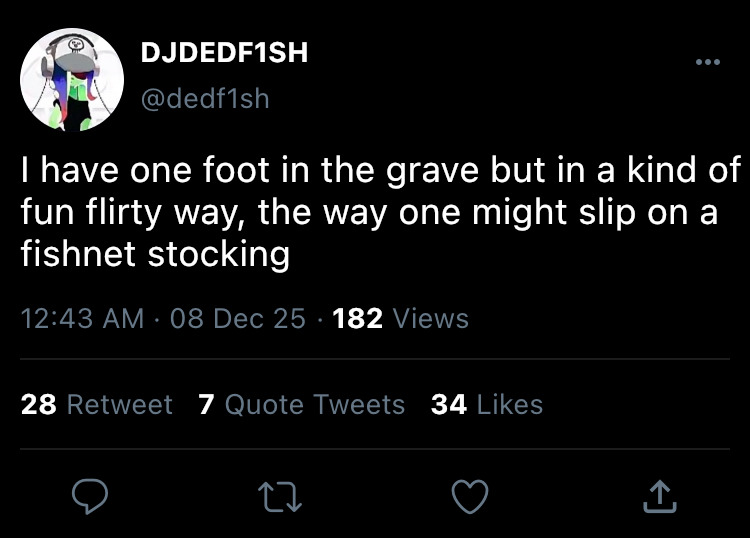Open the DJDEDF1SH display name profile

pyautogui.click(x=224, y=52)
